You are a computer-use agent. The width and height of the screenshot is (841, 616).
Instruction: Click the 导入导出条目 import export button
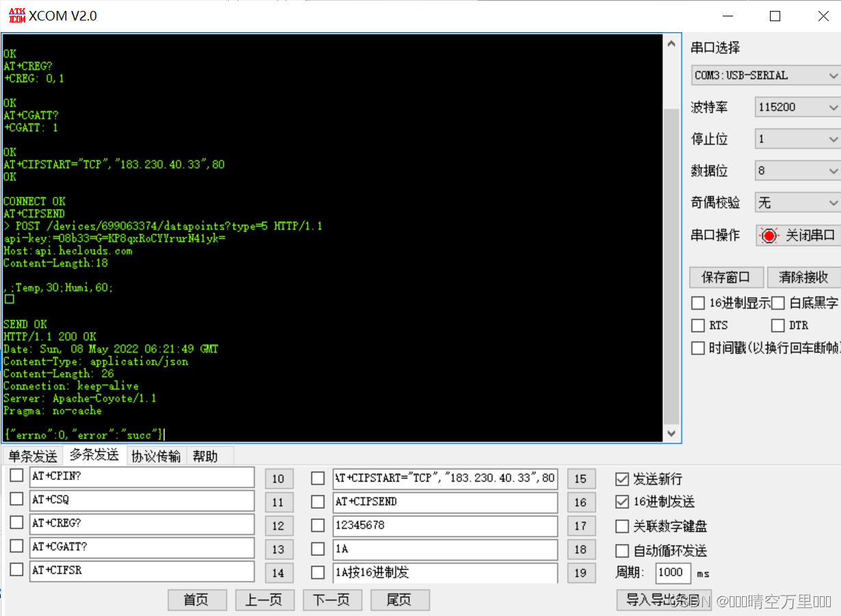[x=664, y=600]
